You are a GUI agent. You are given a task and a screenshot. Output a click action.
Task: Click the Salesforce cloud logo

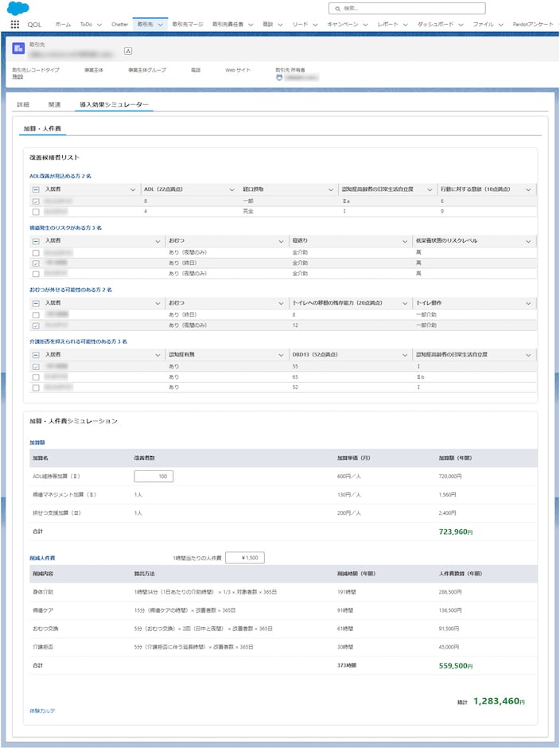click(18, 8)
